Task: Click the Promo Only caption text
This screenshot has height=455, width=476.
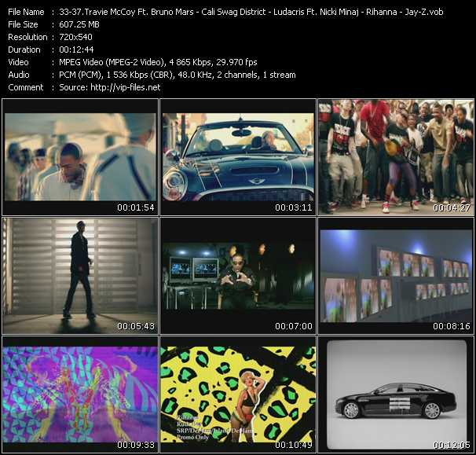Action: (192, 438)
